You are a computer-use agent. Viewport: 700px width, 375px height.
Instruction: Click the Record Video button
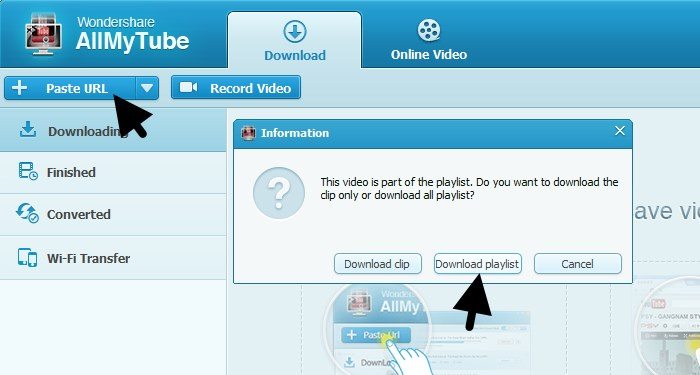coord(236,88)
